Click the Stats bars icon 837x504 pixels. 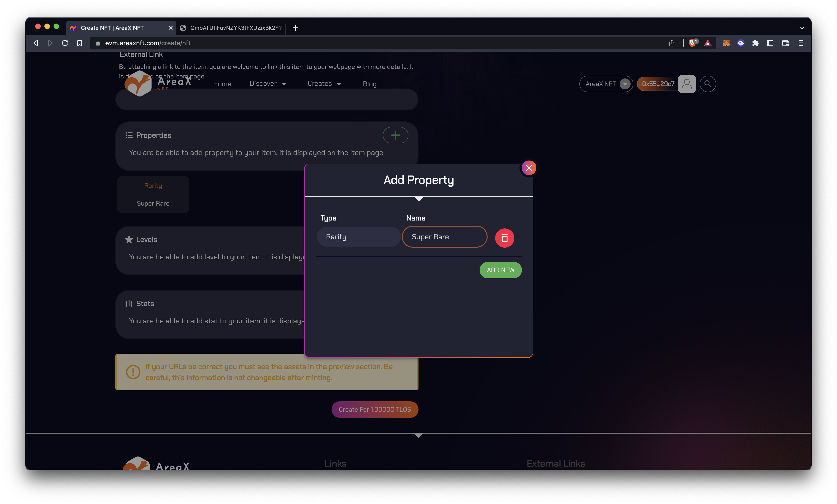click(x=129, y=303)
